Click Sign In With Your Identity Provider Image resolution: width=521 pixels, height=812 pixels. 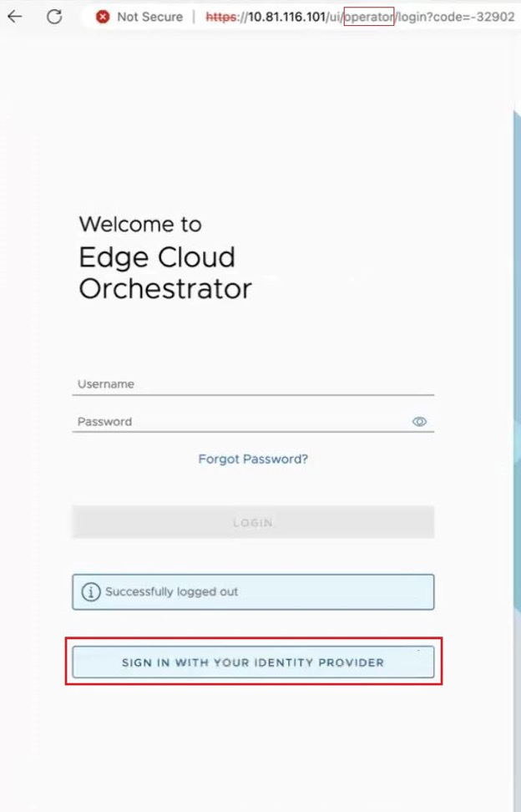(x=253, y=662)
